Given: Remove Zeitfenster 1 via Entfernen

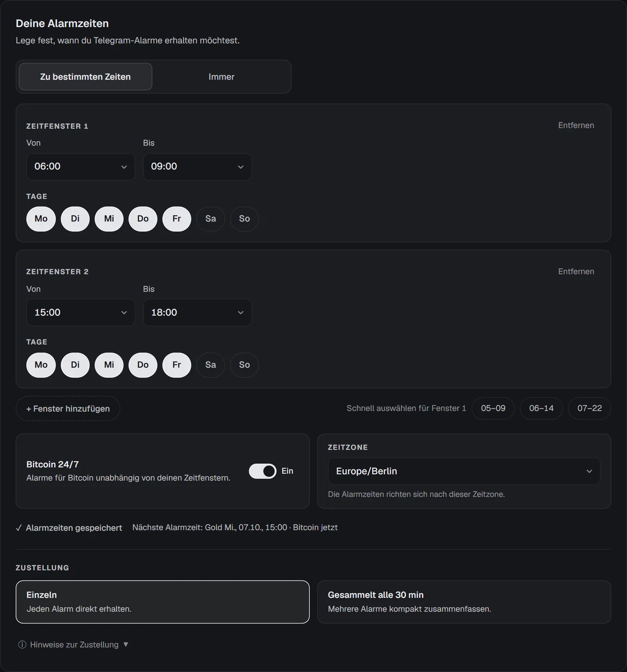Looking at the screenshot, I should click(x=576, y=125).
